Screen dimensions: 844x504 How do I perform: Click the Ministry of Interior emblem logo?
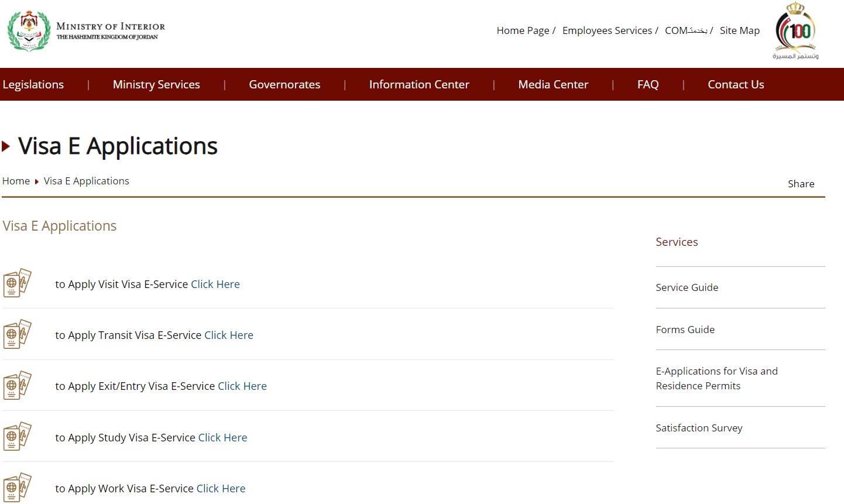coord(29,31)
